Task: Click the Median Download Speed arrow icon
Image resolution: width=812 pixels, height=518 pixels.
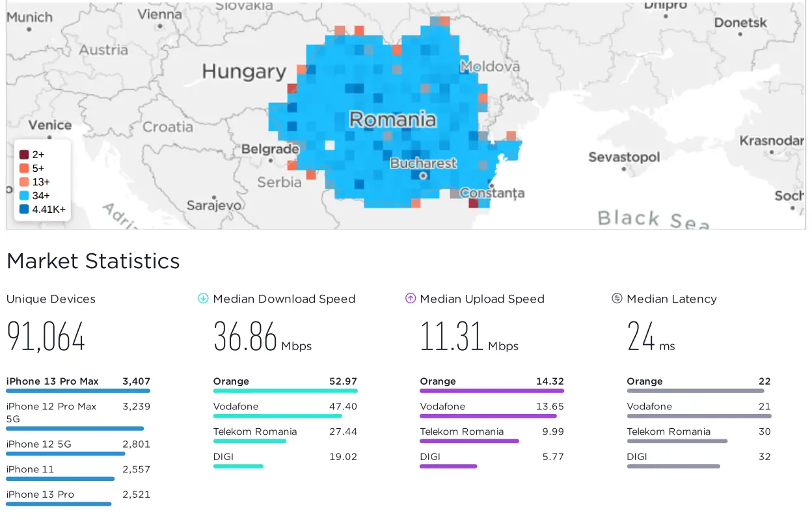Action: 203,299
